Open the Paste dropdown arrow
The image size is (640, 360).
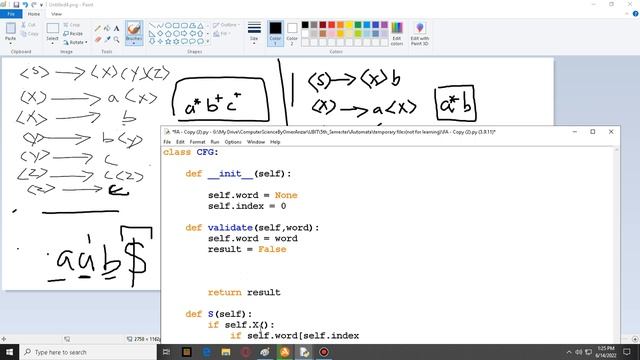(x=11, y=42)
